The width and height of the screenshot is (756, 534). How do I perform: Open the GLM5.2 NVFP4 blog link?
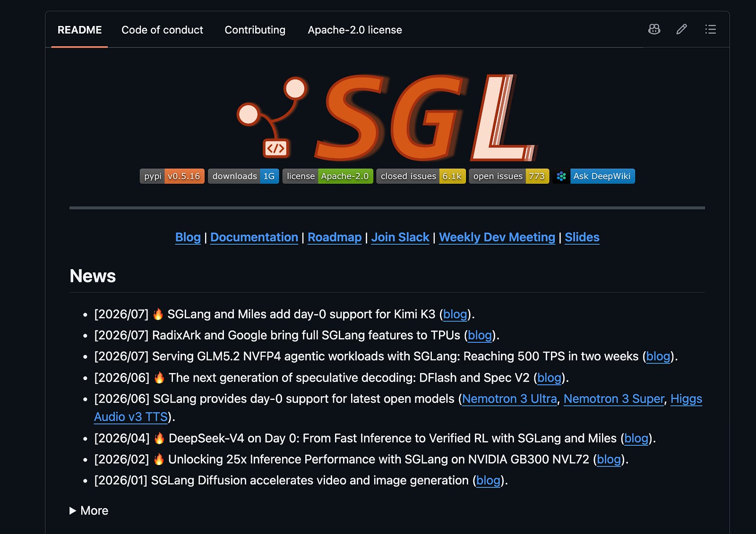coord(658,356)
